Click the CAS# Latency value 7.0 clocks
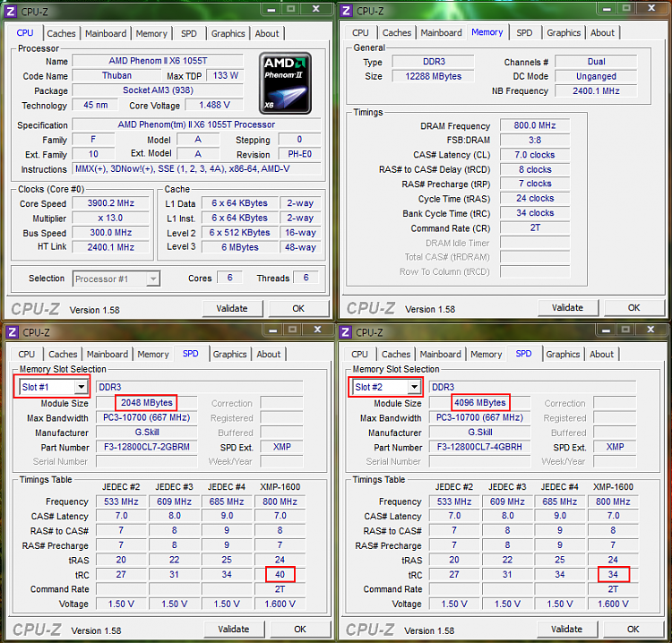 [535, 155]
